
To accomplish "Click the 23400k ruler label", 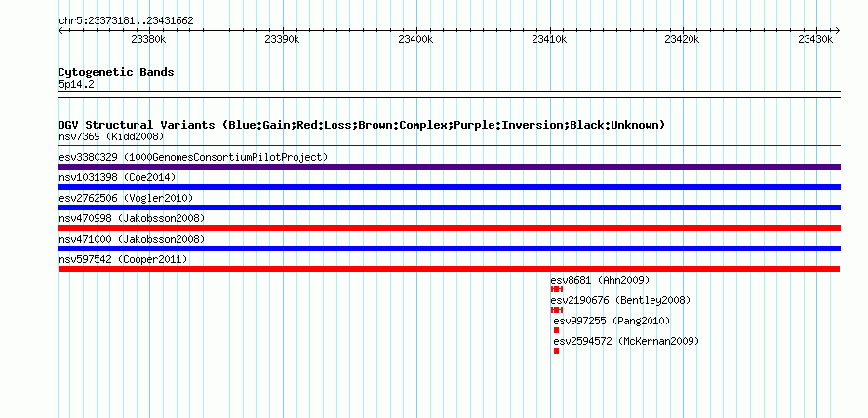I will [415, 39].
